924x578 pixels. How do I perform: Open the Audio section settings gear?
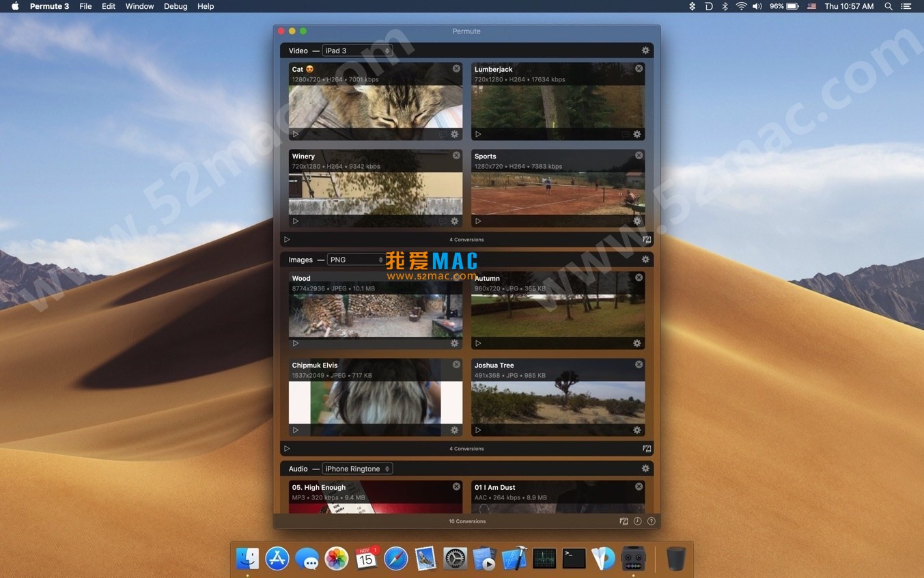pyautogui.click(x=645, y=468)
